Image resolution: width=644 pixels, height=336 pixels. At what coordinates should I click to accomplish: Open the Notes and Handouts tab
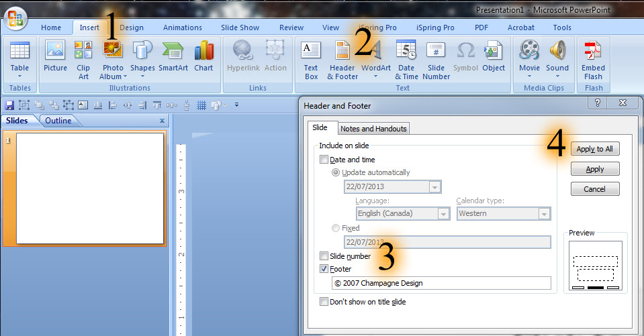click(373, 128)
